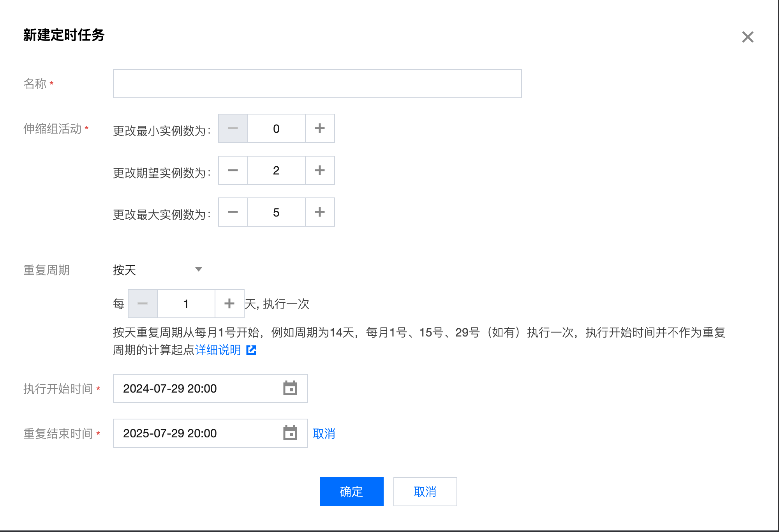779x532 pixels.
Task: Click the 最大实例数 value field
Action: (276, 212)
